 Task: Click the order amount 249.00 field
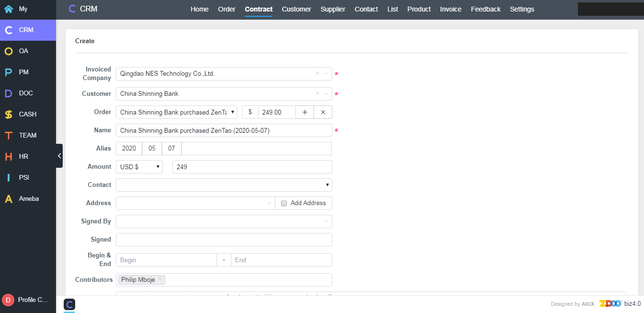coord(277,112)
